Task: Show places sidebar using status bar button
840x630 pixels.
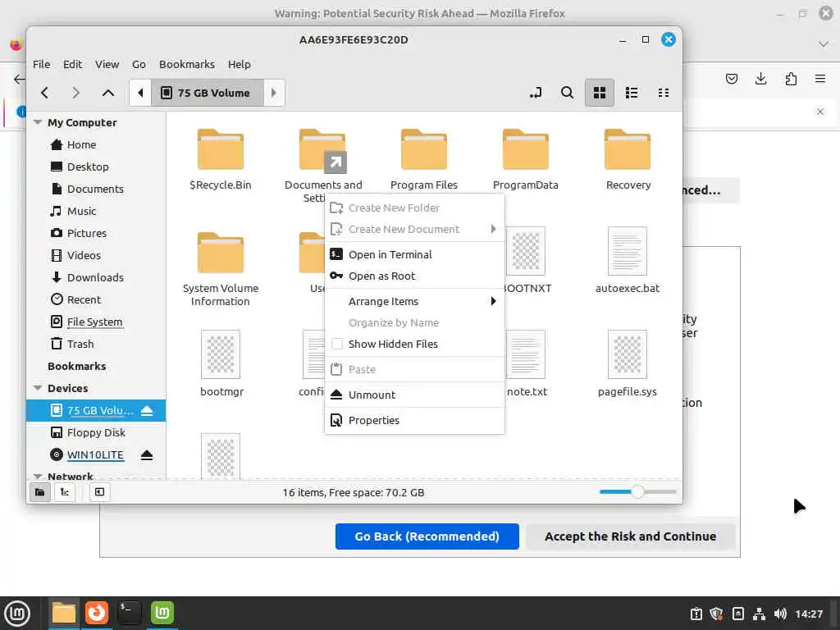Action: [x=39, y=492]
